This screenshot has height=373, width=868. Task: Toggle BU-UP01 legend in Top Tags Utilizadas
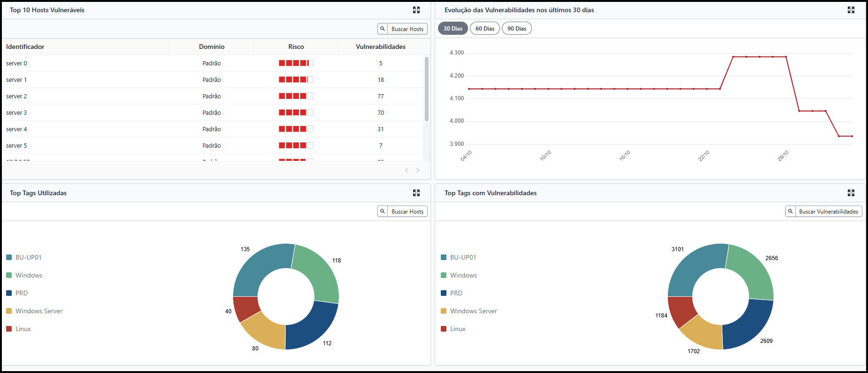[x=28, y=257]
